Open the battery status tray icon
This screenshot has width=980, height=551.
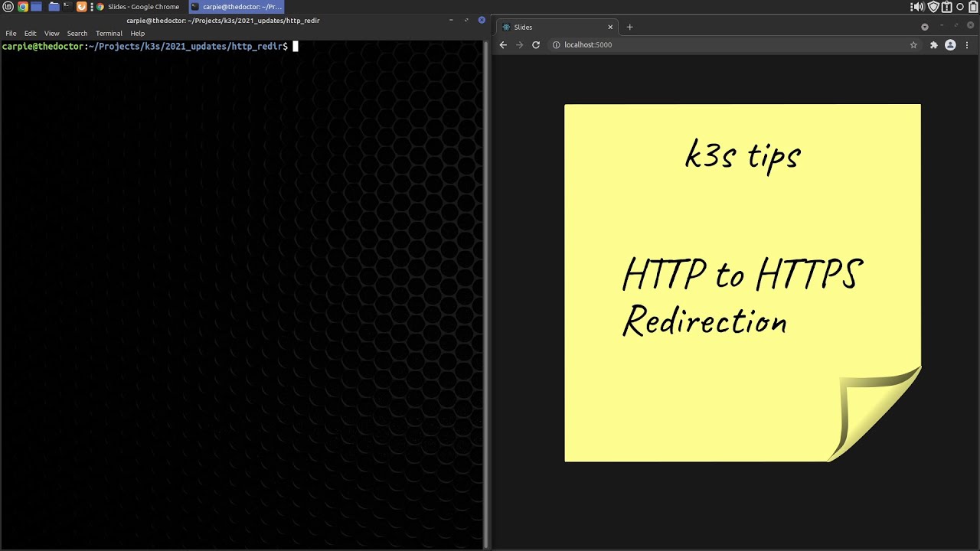coord(972,7)
